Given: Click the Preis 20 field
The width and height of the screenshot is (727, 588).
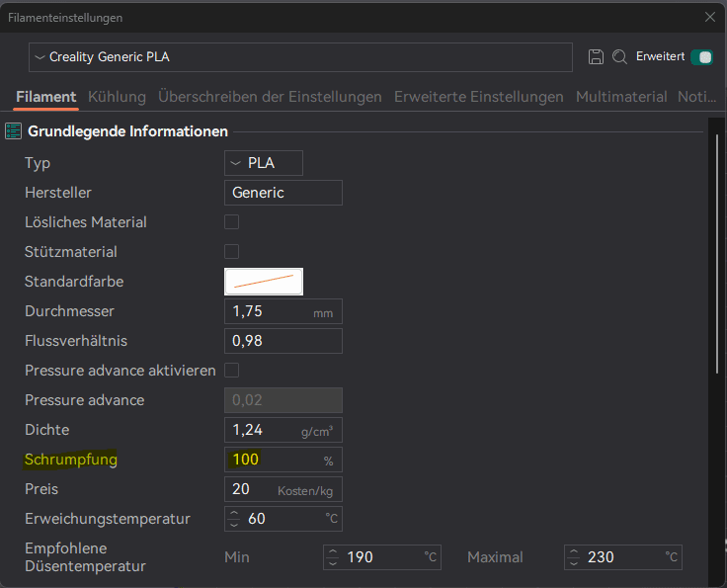Looking at the screenshot, I should click(283, 489).
